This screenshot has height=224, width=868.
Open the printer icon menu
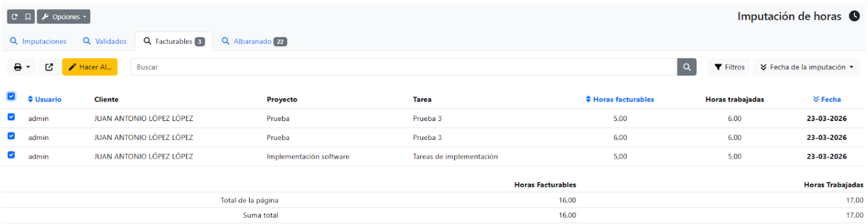[22, 67]
